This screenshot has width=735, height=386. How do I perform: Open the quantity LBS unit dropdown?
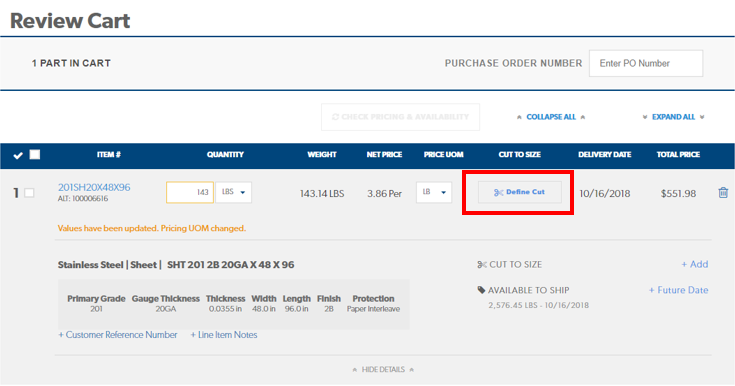[x=233, y=192]
